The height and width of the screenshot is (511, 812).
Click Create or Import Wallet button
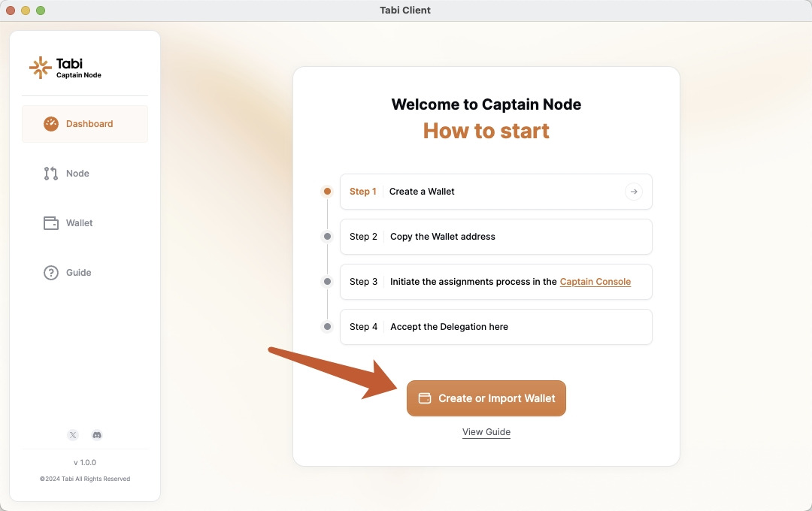[x=486, y=398]
